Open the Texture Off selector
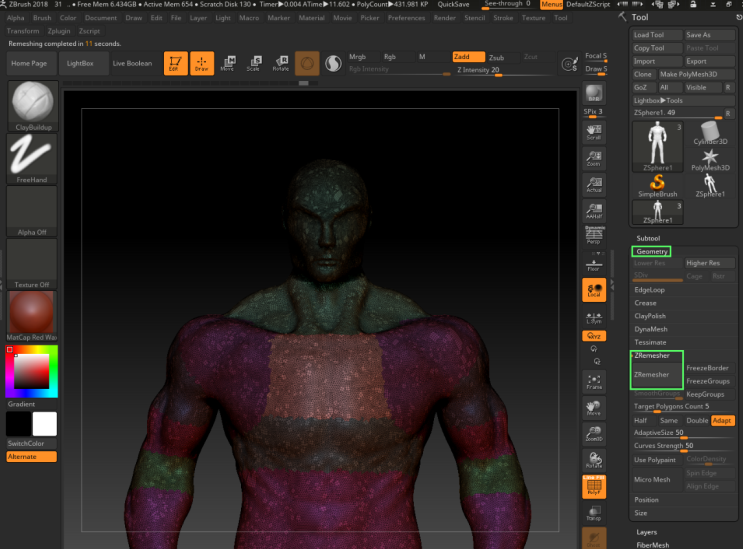 point(32,264)
